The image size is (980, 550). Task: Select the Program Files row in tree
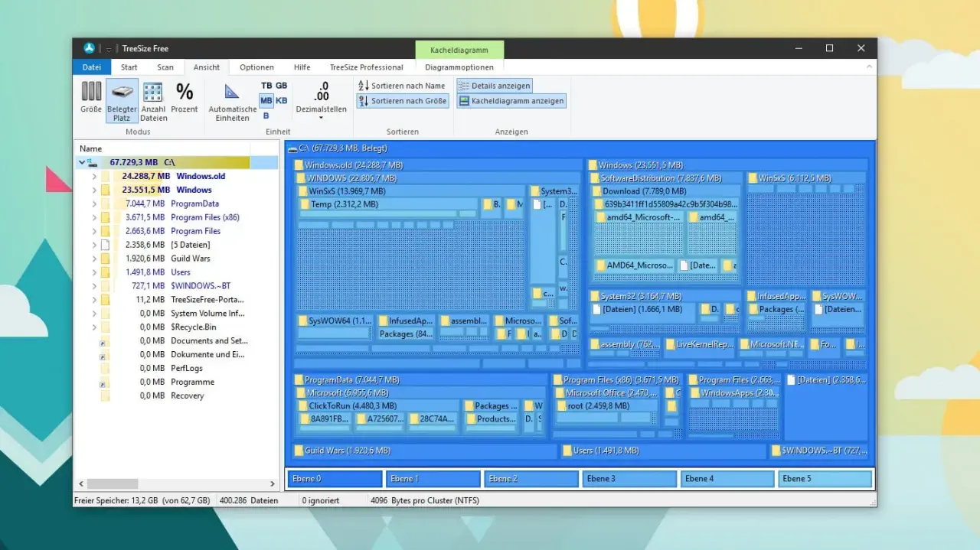(176, 231)
